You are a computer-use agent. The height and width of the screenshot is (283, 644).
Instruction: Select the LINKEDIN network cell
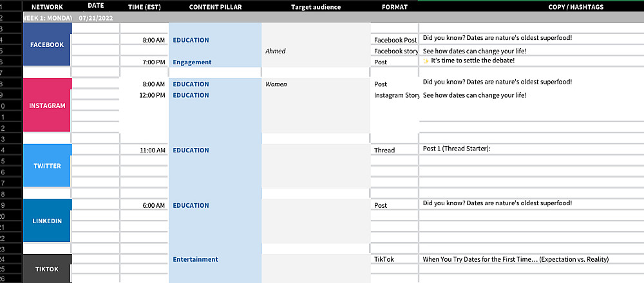[47, 221]
